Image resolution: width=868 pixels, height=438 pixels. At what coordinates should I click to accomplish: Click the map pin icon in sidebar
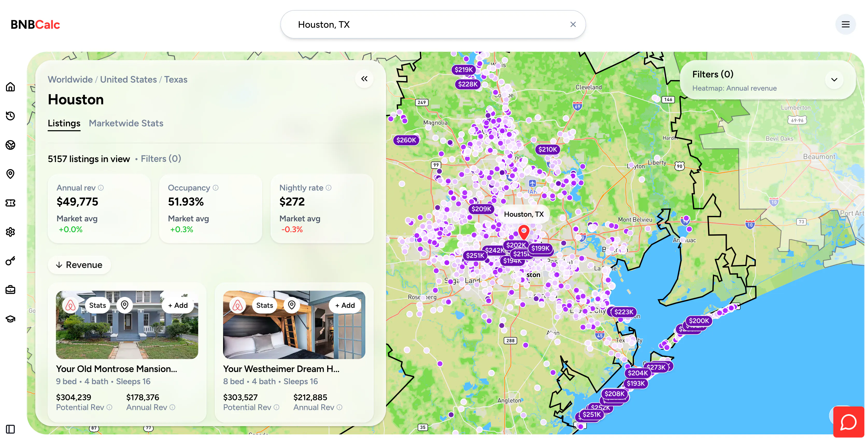pos(10,174)
